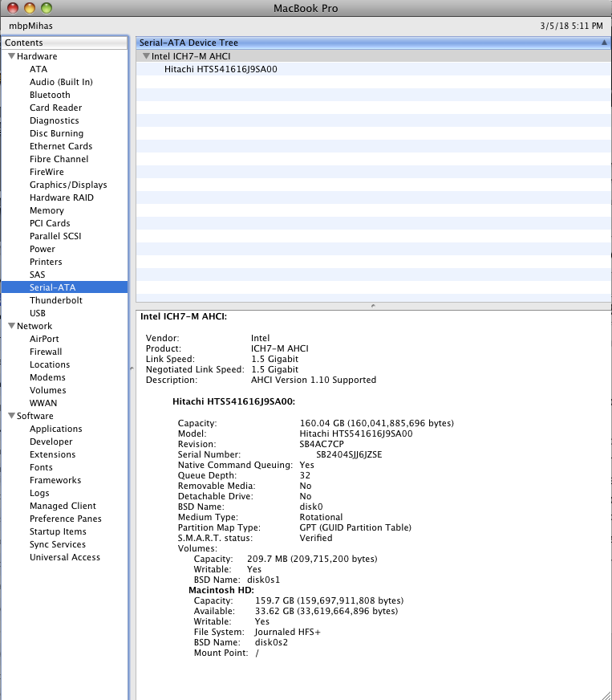Collapse the Intel ICH7-M AHCI tree node
Image resolution: width=612 pixels, height=700 pixels.
click(146, 56)
